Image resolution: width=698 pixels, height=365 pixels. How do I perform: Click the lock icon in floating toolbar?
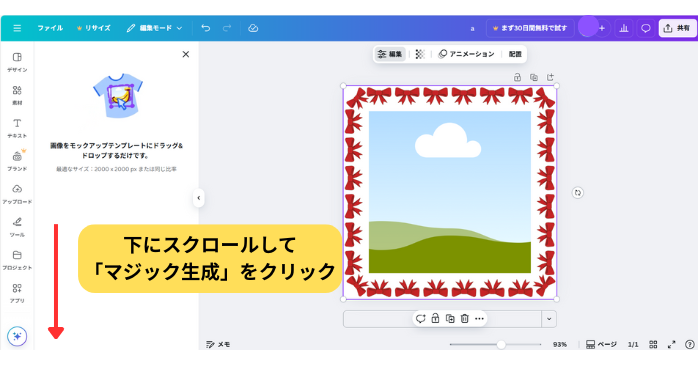tap(435, 318)
